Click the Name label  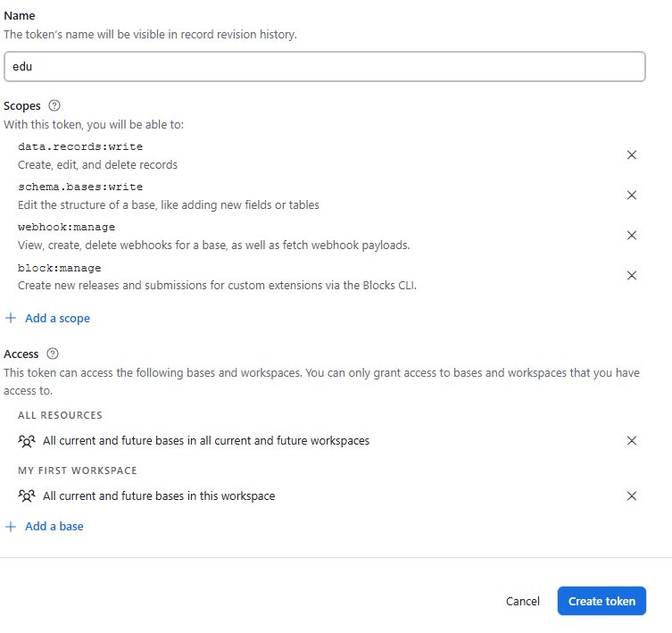pos(20,16)
